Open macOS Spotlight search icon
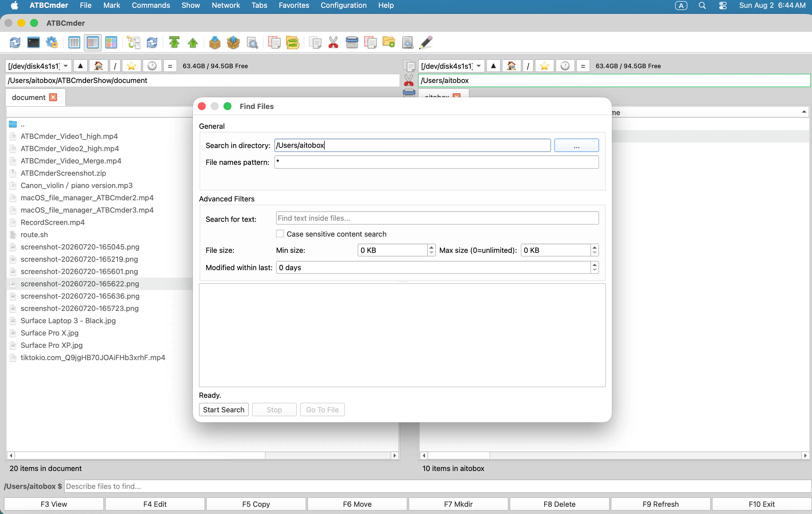812x514 pixels. point(702,5)
